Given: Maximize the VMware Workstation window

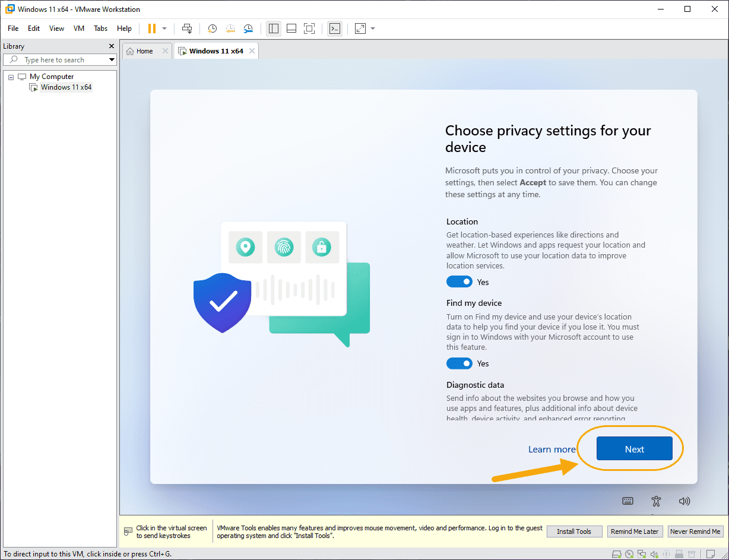Looking at the screenshot, I should (x=687, y=9).
